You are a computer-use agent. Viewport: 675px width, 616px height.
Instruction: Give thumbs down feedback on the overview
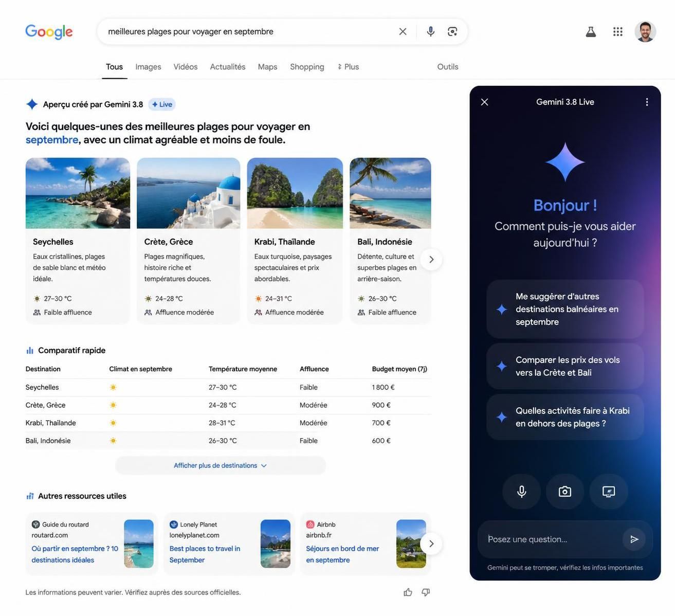point(426,592)
